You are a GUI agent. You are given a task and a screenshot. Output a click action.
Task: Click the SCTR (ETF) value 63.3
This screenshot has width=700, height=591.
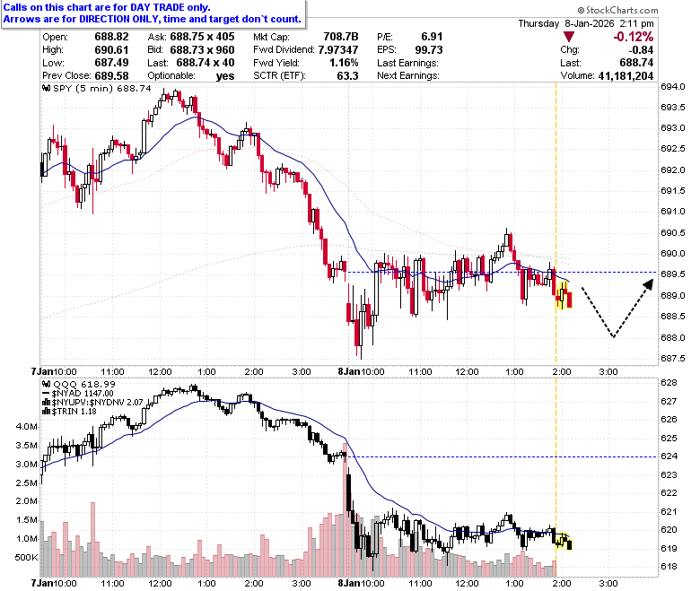(x=347, y=76)
